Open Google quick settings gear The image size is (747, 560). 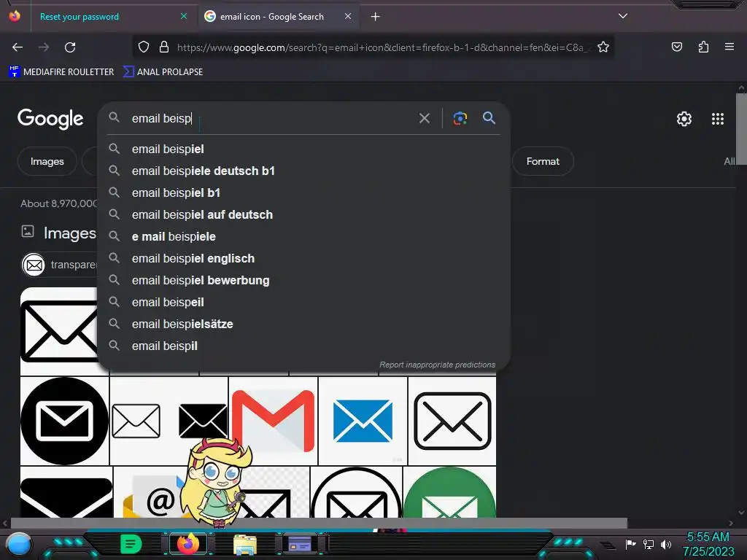684,119
